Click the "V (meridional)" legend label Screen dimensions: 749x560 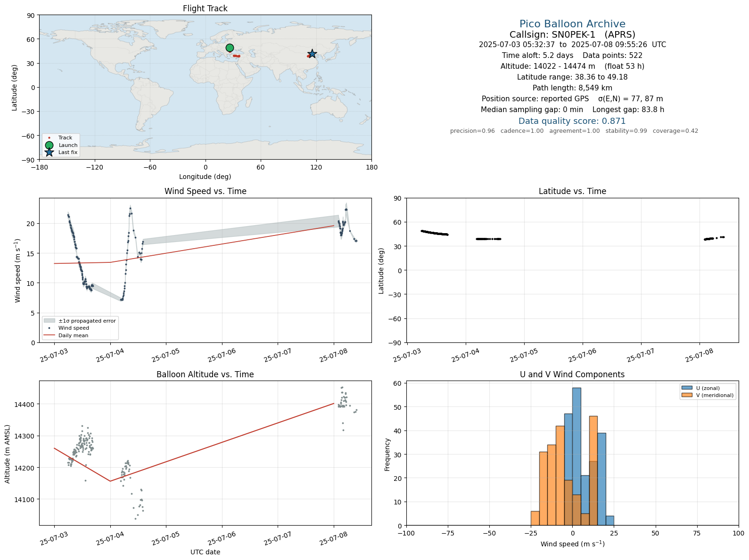click(715, 395)
